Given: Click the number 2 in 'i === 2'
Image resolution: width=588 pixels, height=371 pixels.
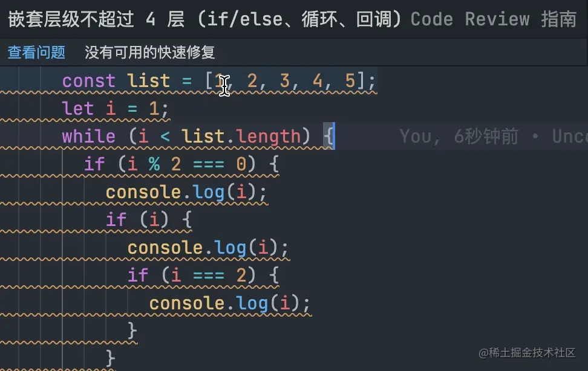Looking at the screenshot, I should pyautogui.click(x=241, y=276).
